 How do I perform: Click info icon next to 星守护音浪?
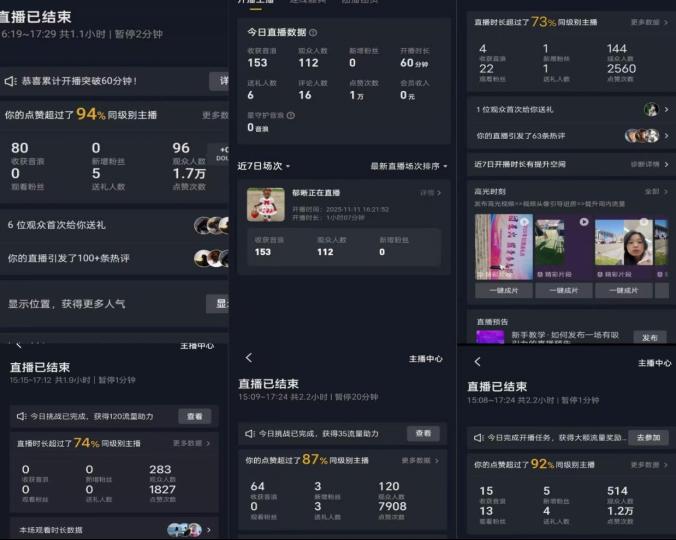tap(291, 115)
